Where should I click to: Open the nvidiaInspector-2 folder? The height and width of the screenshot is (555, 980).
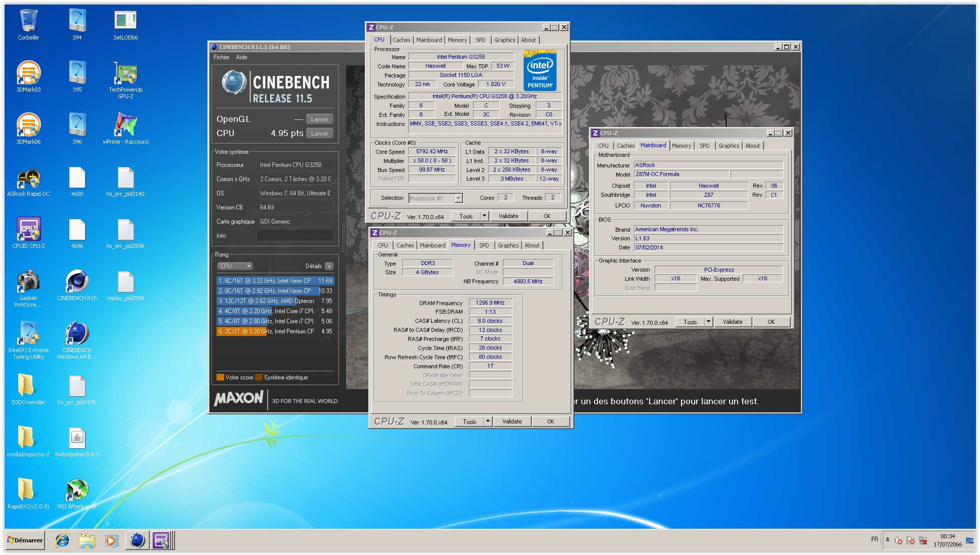click(28, 442)
